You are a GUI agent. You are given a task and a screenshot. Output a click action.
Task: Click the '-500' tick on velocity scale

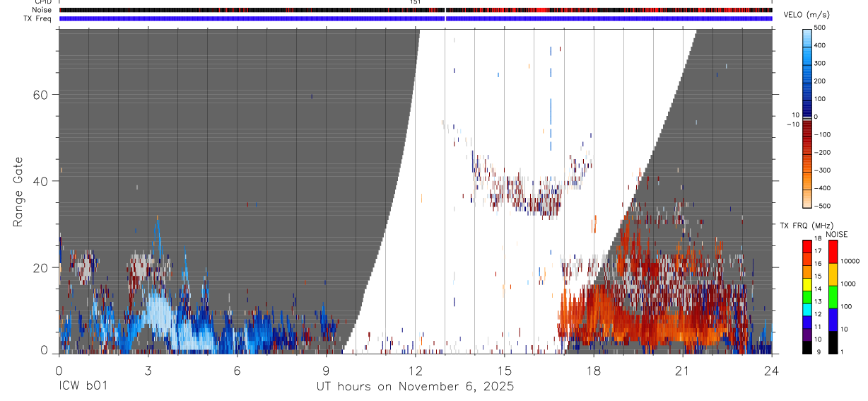(823, 206)
